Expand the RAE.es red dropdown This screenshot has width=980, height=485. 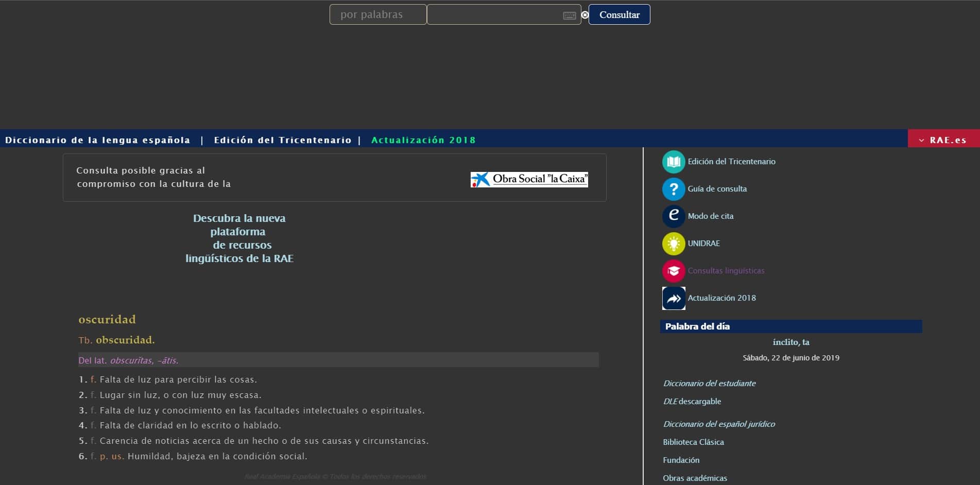point(943,140)
